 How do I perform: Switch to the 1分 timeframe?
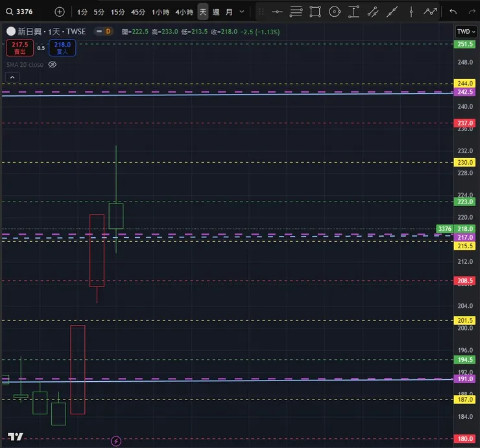[82, 12]
